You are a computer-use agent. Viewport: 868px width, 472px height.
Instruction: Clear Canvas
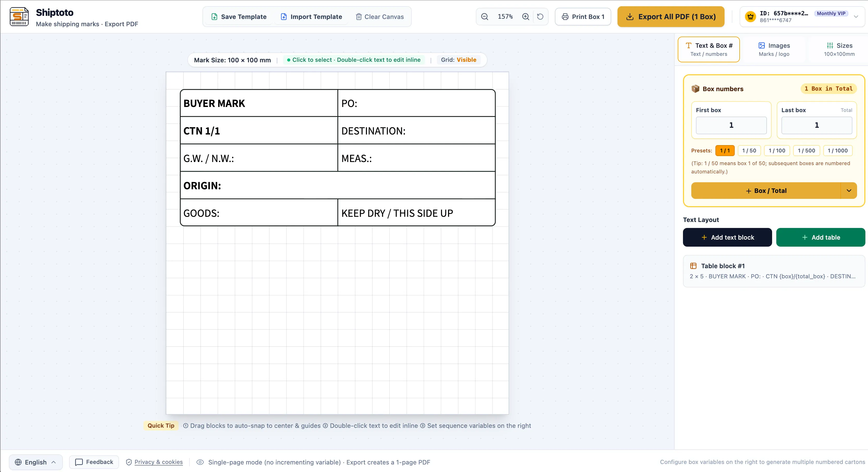tap(380, 17)
